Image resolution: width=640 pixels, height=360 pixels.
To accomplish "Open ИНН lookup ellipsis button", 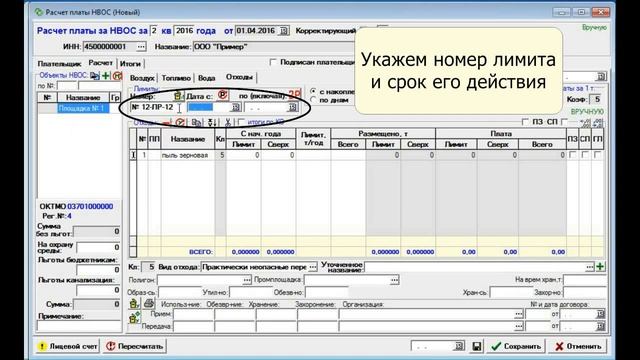I will point(141,47).
